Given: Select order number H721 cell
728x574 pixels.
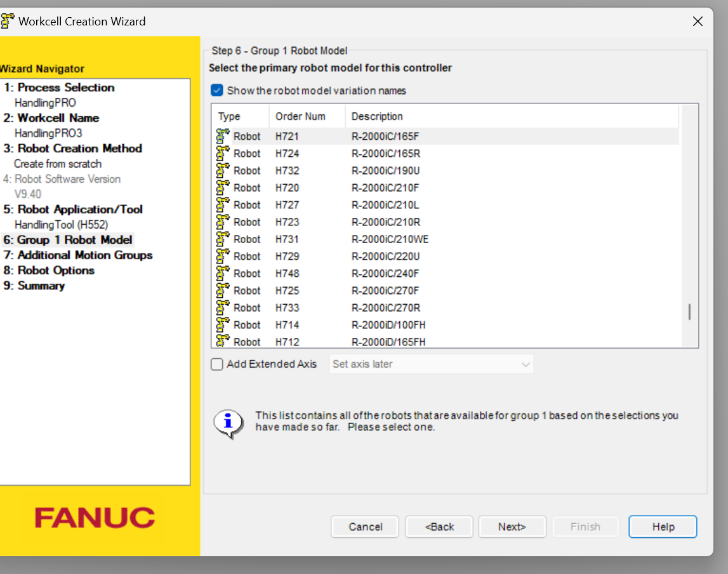Looking at the screenshot, I should 287,137.
